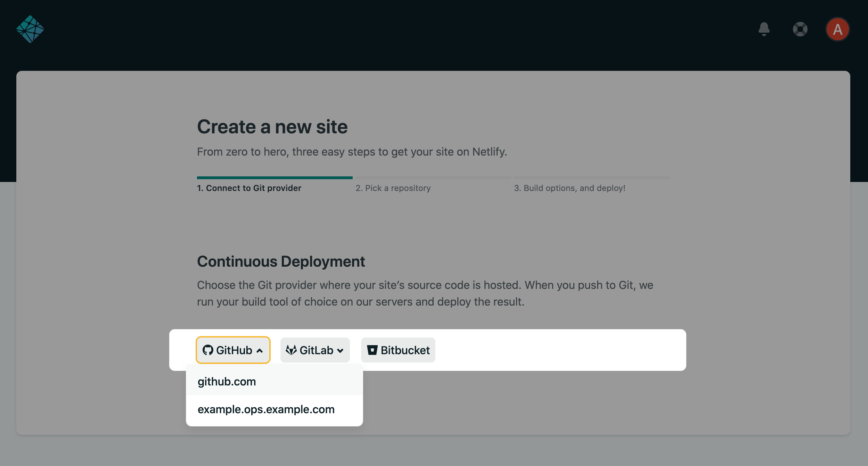The height and width of the screenshot is (466, 868).
Task: Select the GitHub provider option
Action: tap(233, 350)
